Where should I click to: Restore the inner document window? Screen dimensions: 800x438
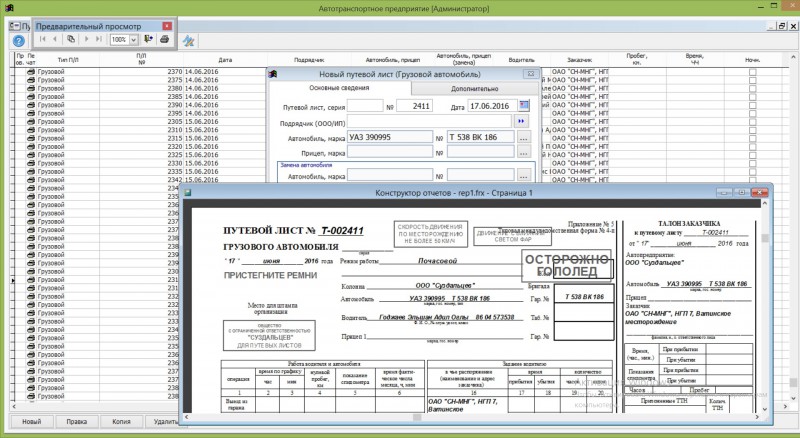[782, 26]
